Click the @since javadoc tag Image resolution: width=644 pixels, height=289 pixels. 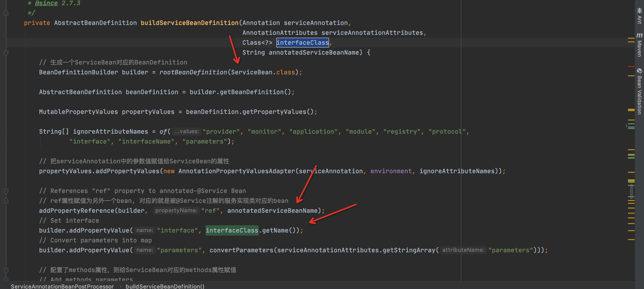[x=46, y=3]
